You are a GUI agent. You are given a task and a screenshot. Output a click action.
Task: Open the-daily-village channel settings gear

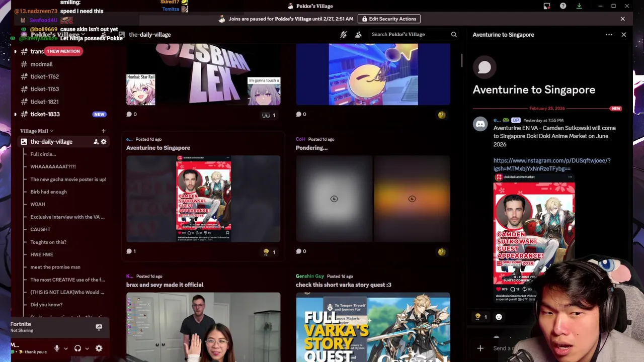pos(104,142)
